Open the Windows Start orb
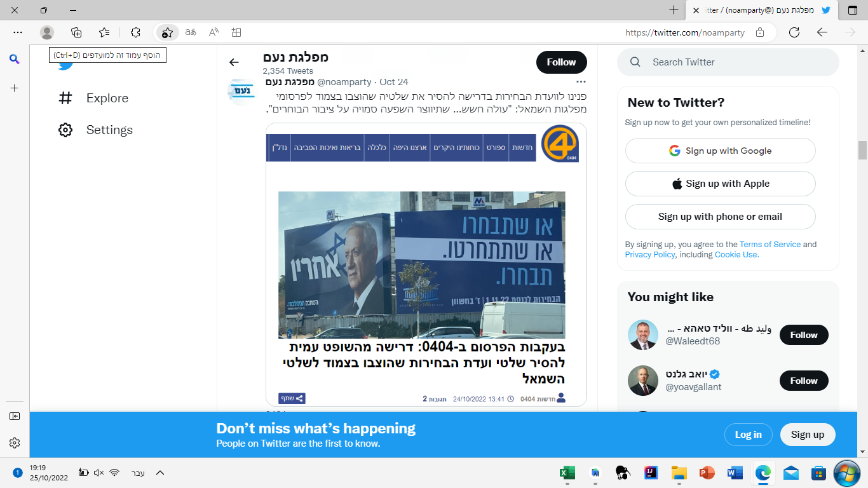 (846, 473)
